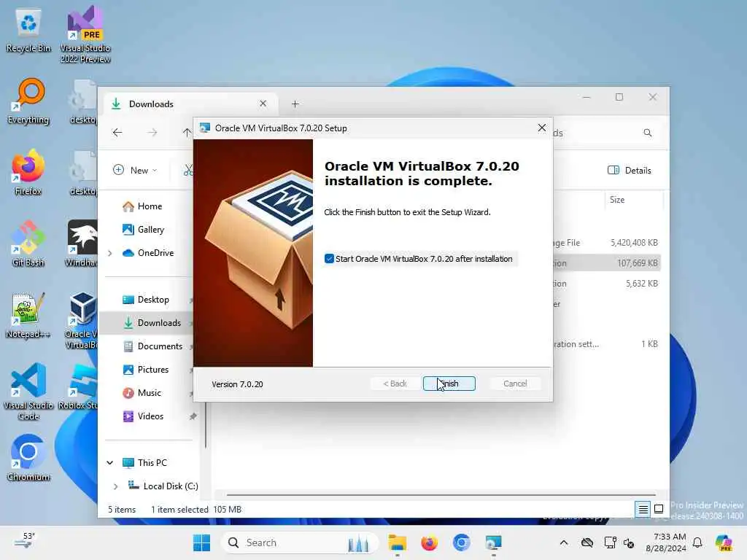Minimize the File Explorer window
The height and width of the screenshot is (560, 747).
click(x=587, y=97)
